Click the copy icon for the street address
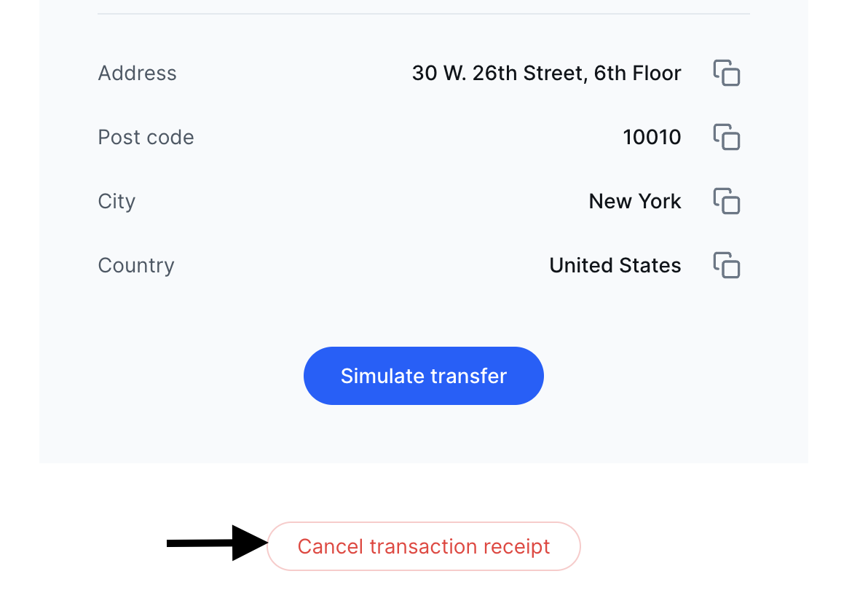The height and width of the screenshot is (606, 868). tap(726, 73)
